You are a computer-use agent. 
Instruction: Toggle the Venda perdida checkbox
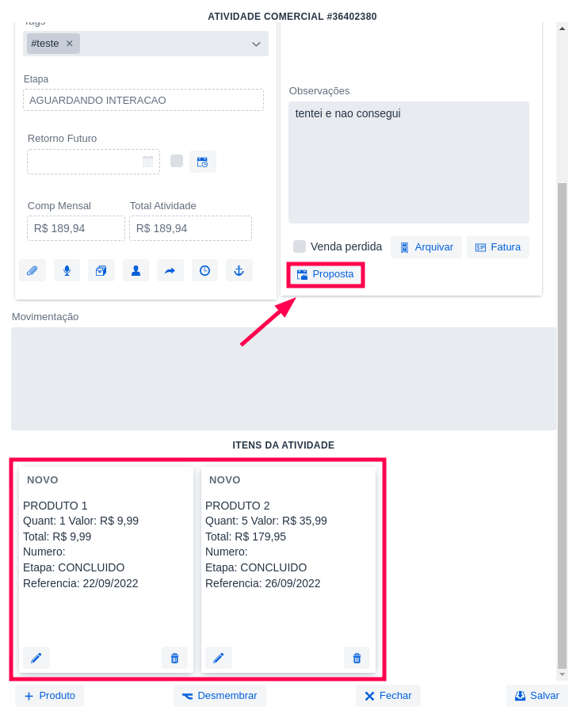(x=300, y=246)
